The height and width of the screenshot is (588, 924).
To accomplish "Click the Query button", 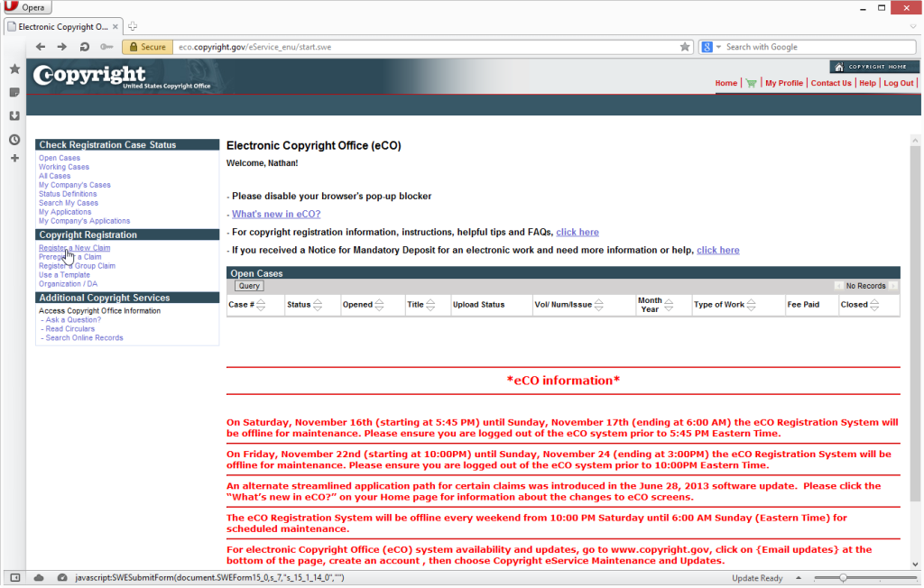I will click(249, 286).
